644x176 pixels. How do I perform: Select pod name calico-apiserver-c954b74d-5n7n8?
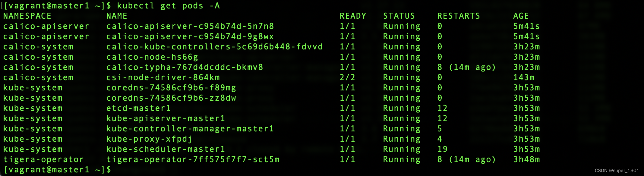[x=190, y=26]
